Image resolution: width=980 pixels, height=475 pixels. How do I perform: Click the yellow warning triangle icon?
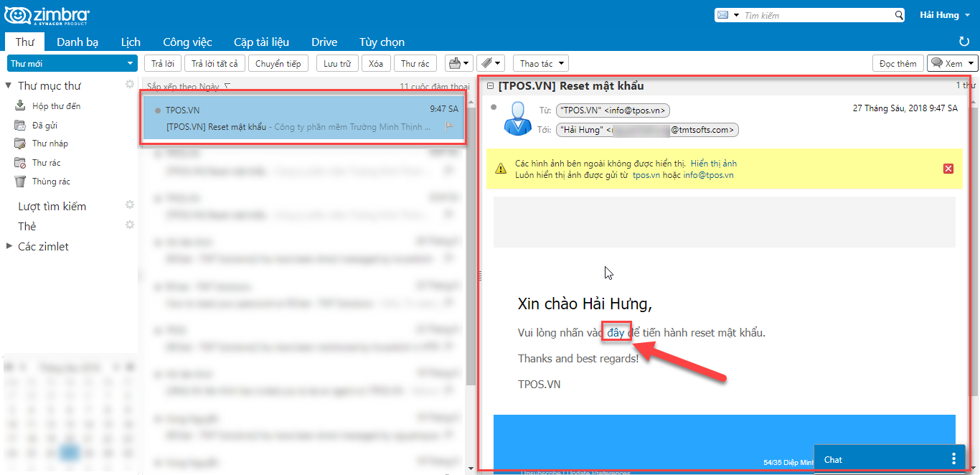click(x=501, y=169)
